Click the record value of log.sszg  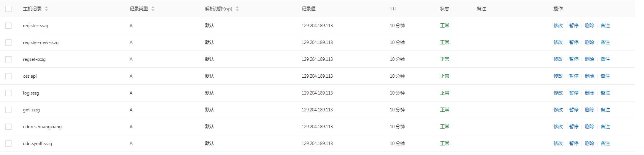tap(317, 93)
